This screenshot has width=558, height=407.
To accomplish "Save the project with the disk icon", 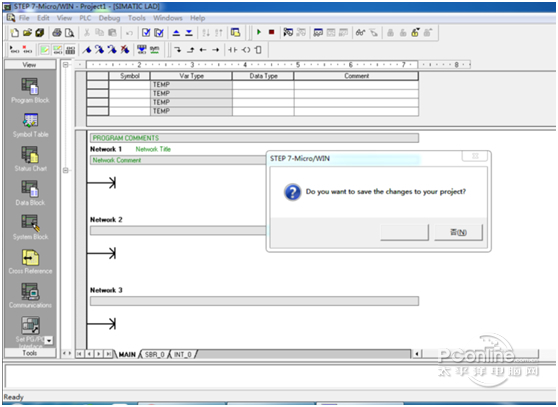I will point(40,33).
